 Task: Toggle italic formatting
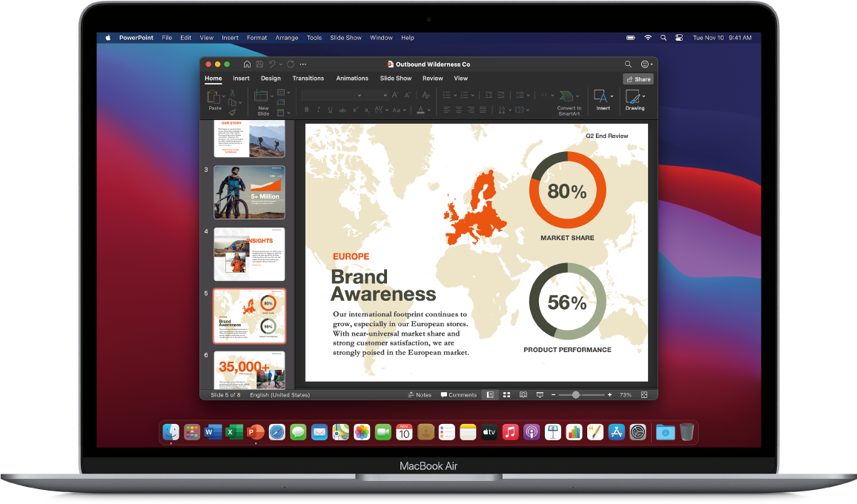tap(318, 110)
